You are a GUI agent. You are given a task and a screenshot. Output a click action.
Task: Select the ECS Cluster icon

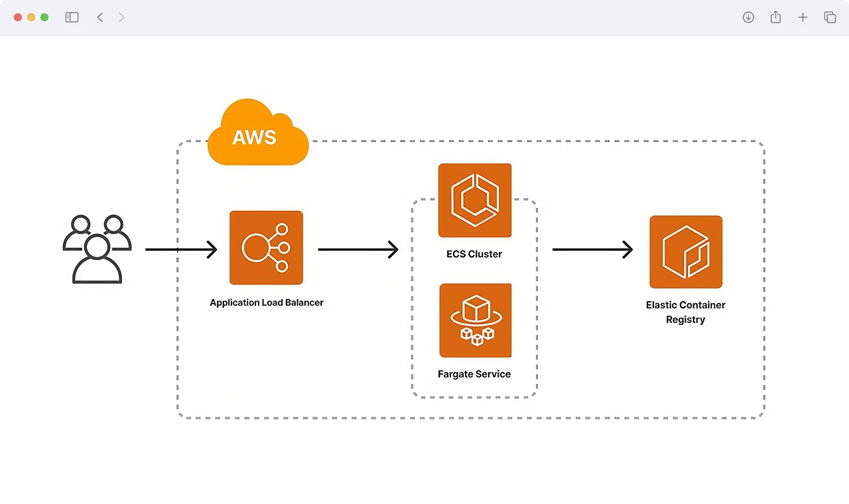475,200
